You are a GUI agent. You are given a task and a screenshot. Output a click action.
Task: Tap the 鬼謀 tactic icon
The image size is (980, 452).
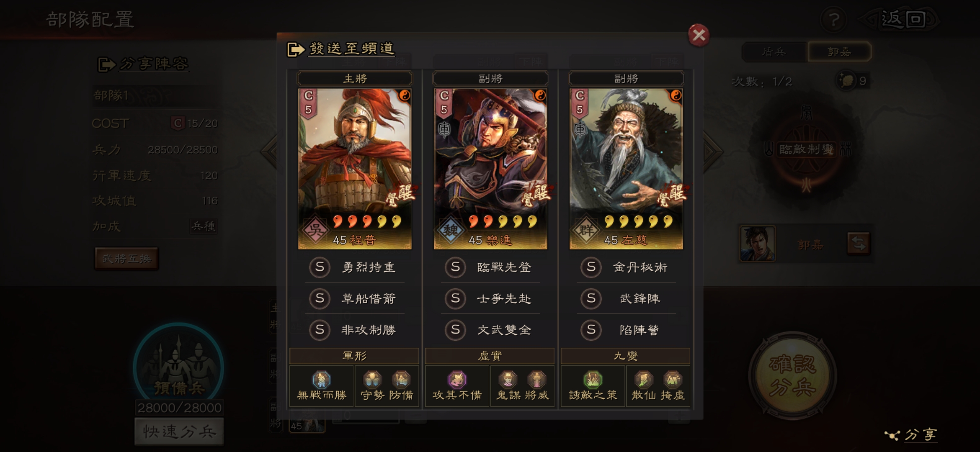[x=508, y=380]
